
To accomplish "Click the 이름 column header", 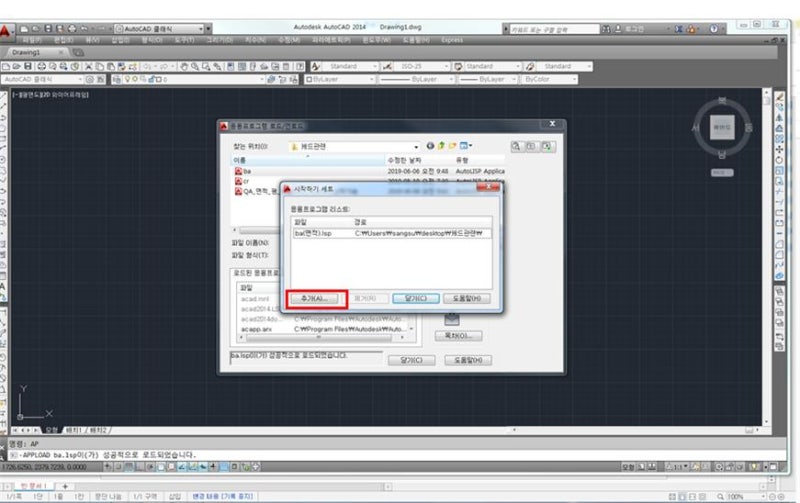I will (308, 160).
